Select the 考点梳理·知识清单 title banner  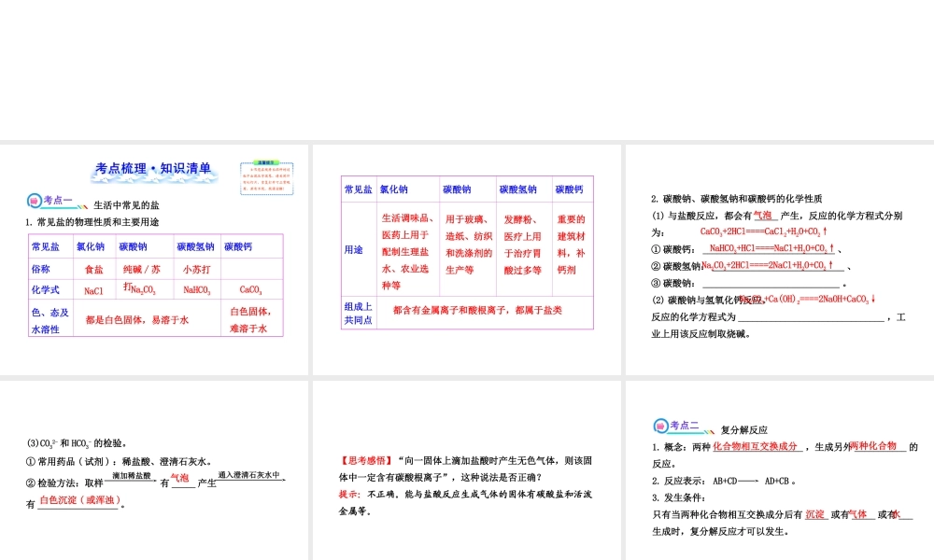point(154,170)
